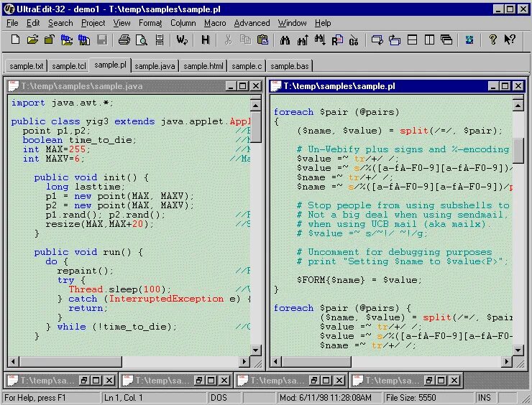Viewport: 532px width, 405px height.
Task: Click the next window toolbar icon
Action: (x=377, y=39)
